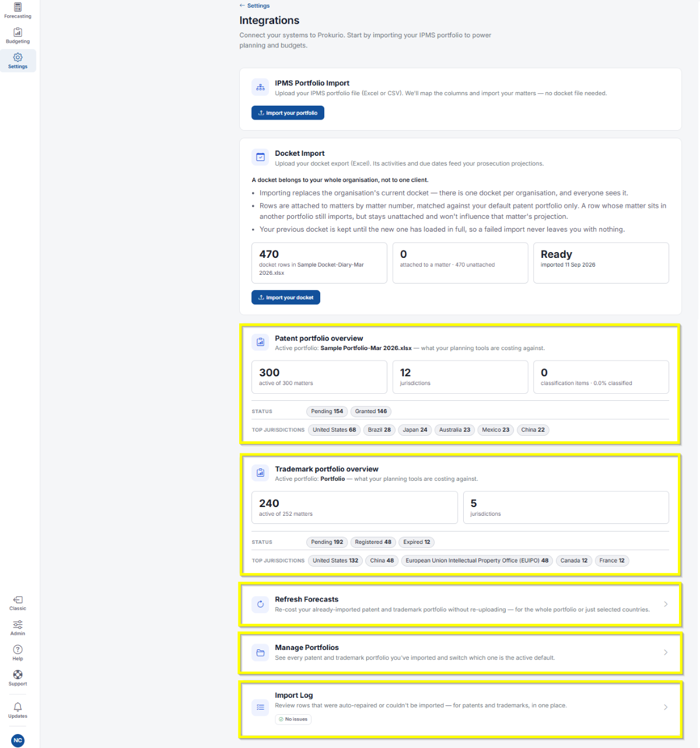Open the Support lifebuoy icon

click(x=17, y=678)
